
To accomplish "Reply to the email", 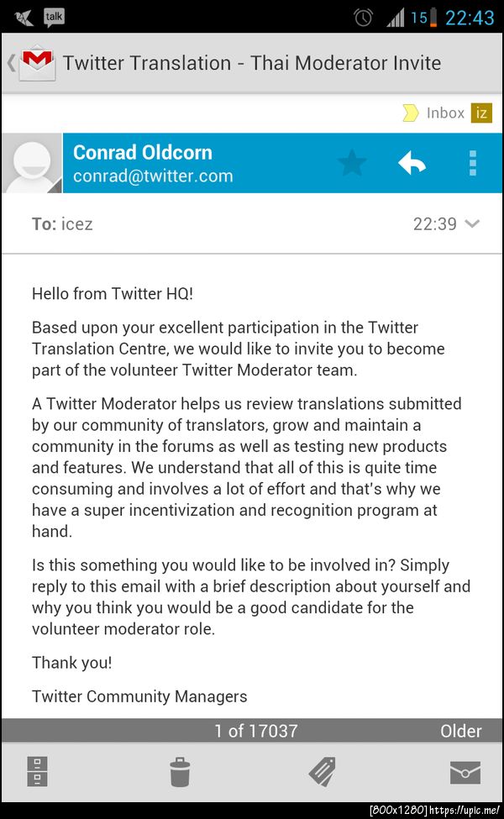I will coord(412,162).
